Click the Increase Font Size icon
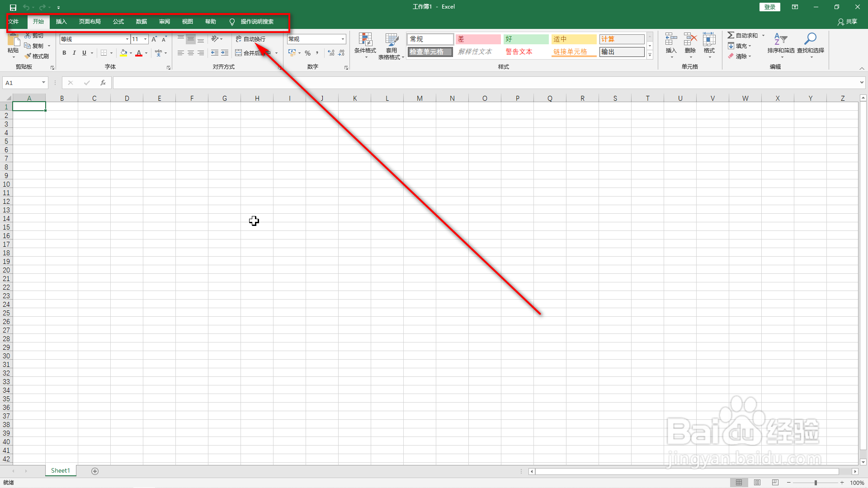 point(154,39)
